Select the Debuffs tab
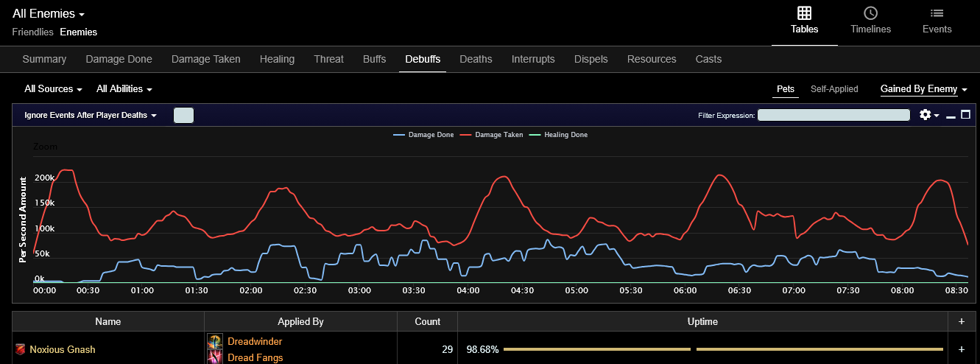 [423, 59]
